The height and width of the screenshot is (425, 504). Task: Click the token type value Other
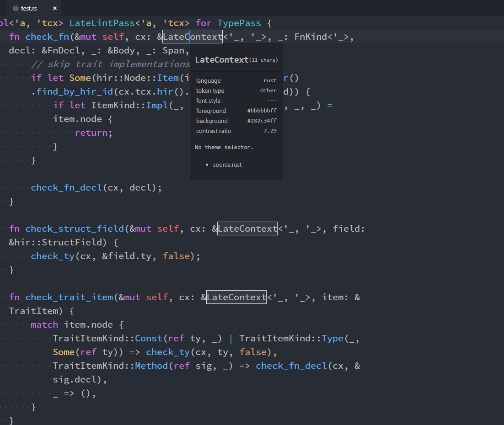tap(268, 90)
